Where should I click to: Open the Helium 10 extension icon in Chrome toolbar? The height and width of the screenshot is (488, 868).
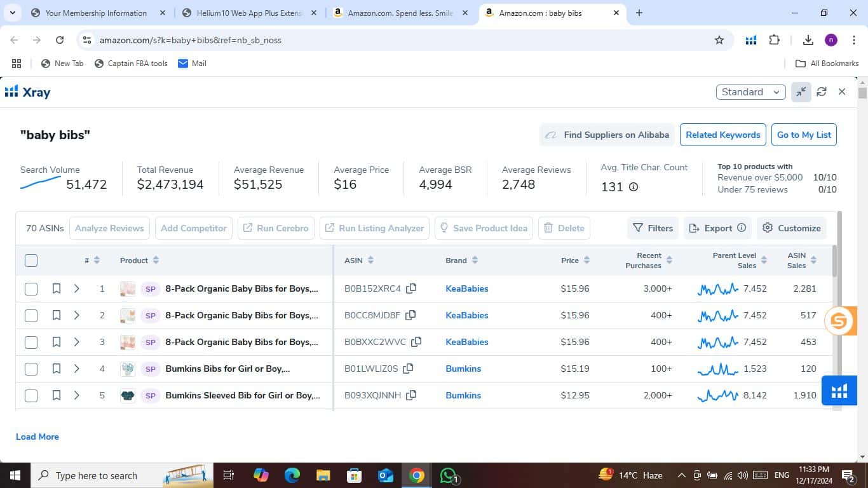(751, 40)
